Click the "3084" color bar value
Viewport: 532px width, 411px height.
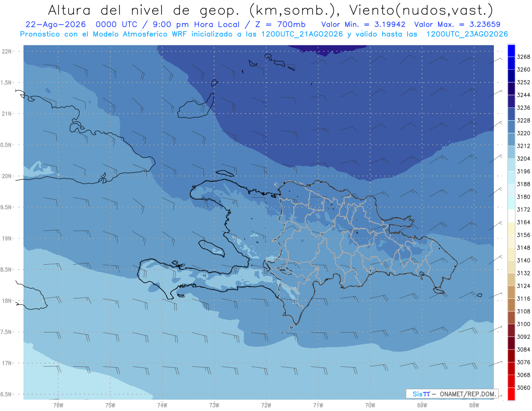coord(524,349)
